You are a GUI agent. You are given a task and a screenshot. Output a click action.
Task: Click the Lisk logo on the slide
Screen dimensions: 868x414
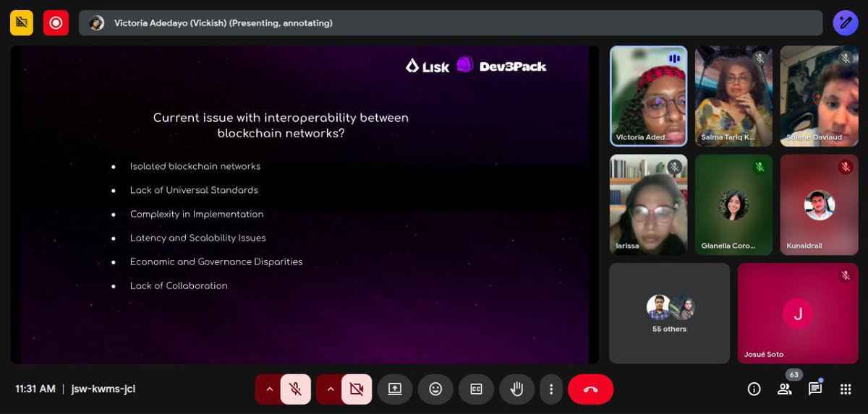tap(427, 66)
